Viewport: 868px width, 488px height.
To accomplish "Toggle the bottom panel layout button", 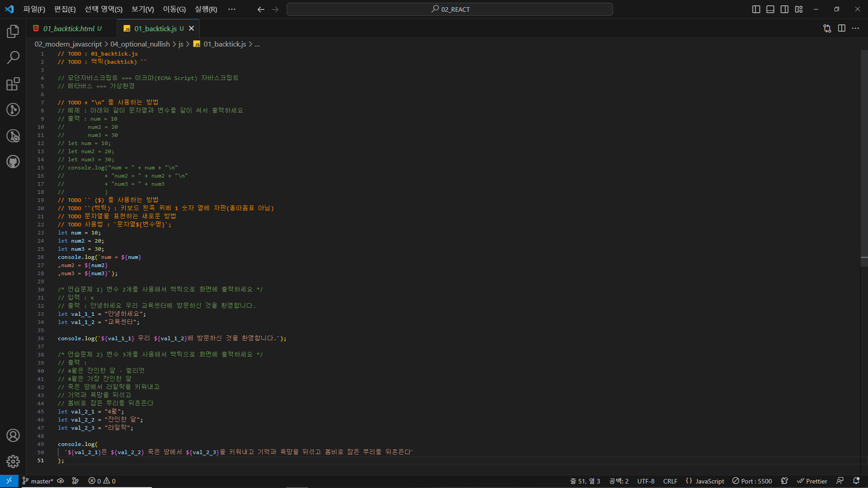I will 770,9.
